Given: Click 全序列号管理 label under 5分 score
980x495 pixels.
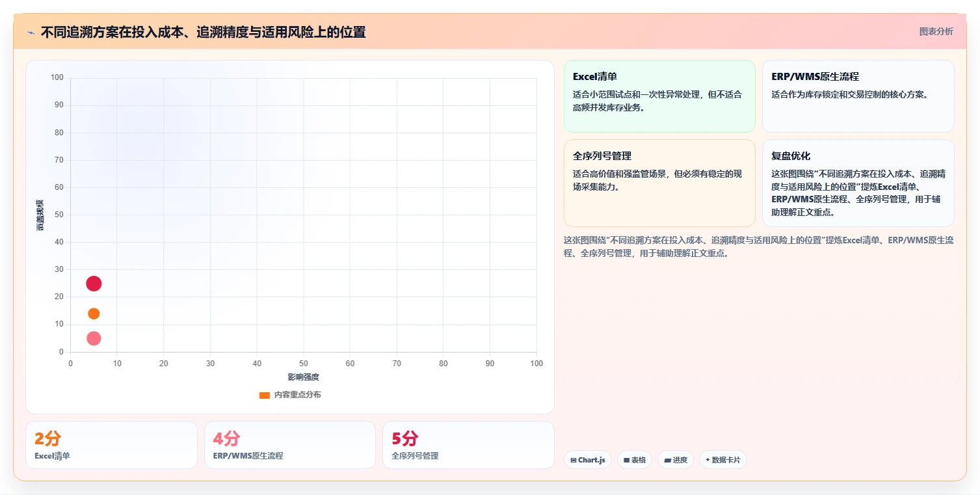Looking at the screenshot, I should pos(415,456).
